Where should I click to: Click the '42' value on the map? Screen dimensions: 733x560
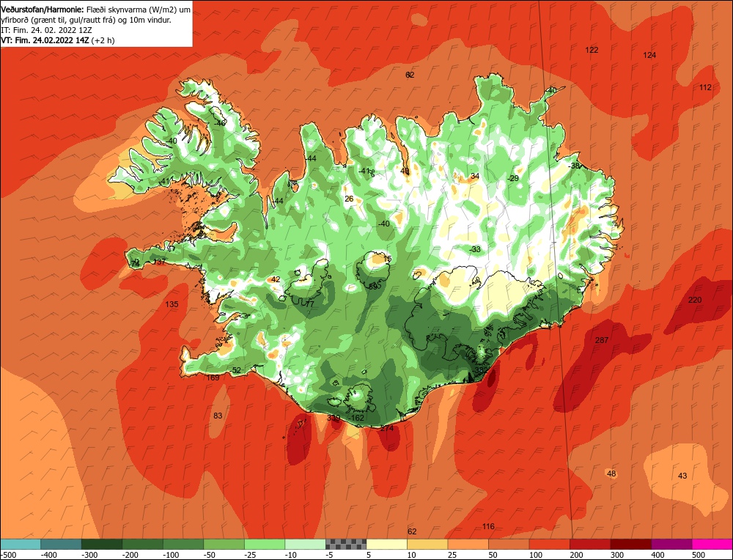tap(276, 279)
